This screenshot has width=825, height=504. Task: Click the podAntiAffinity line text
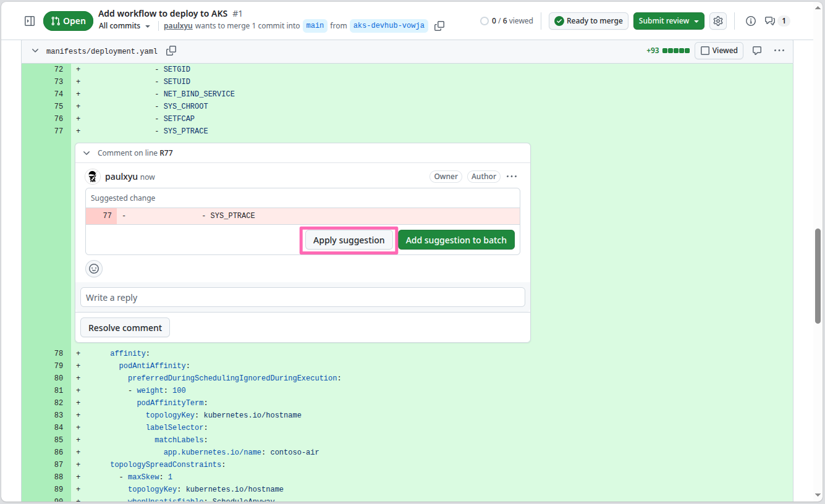[154, 366]
